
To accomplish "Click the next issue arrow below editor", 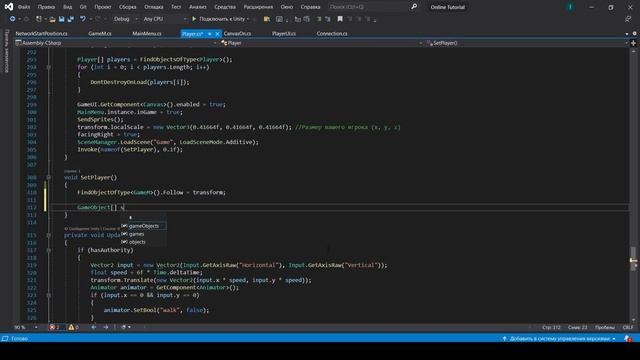I will [106, 327].
